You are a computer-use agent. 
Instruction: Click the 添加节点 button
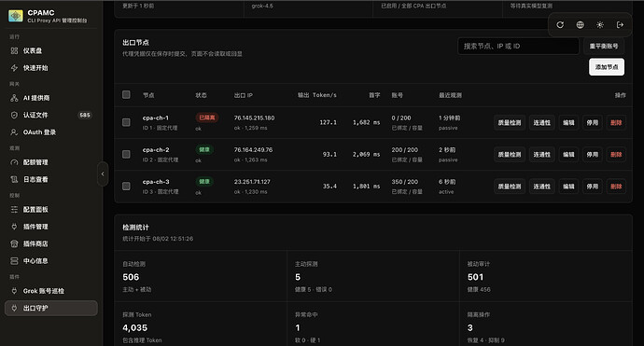coord(607,67)
